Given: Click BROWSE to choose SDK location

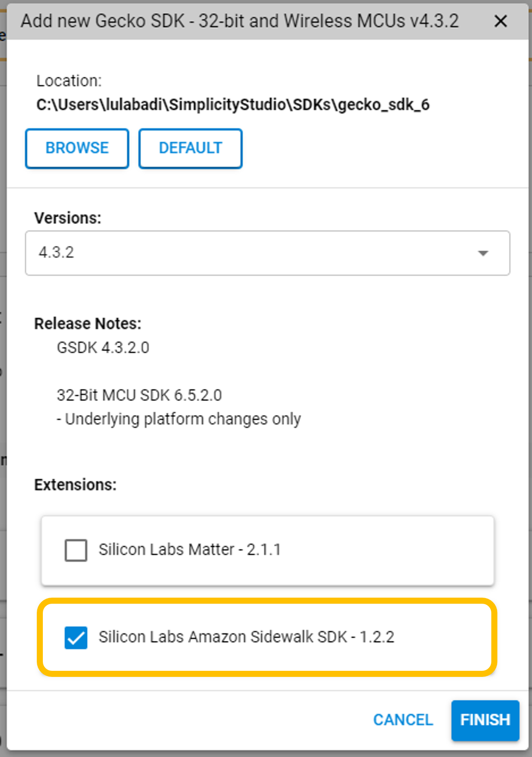Looking at the screenshot, I should [77, 148].
